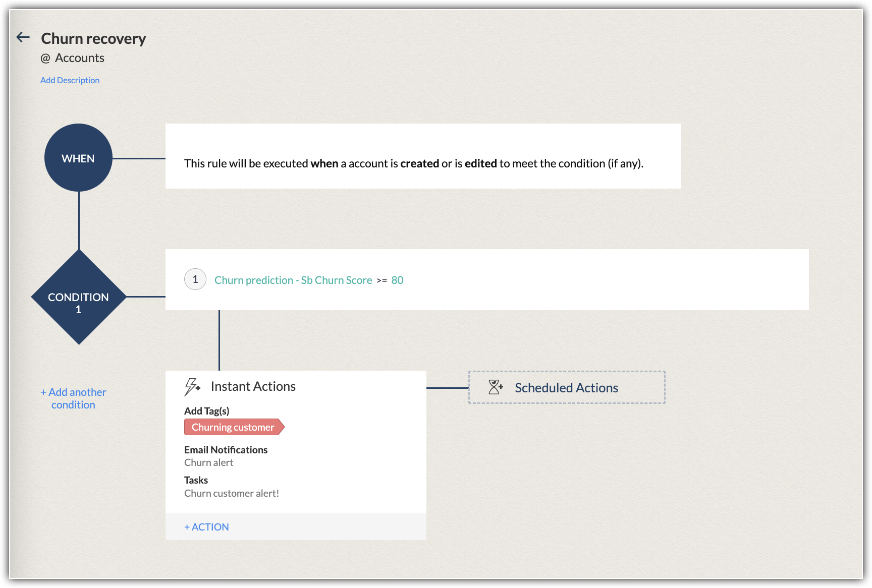Open the Add Description link
This screenshot has height=588, width=872.
[x=70, y=80]
